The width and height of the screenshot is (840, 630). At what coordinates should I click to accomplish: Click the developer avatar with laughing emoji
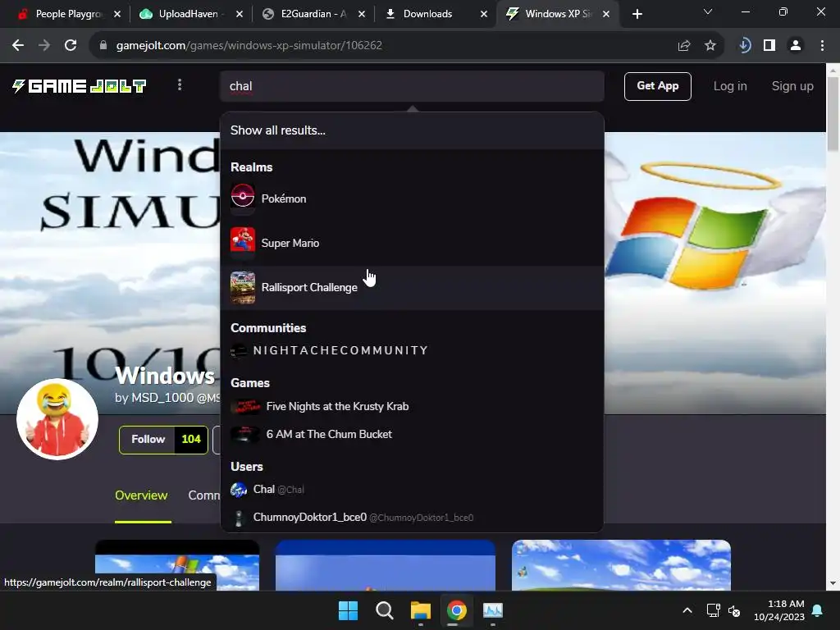(57, 419)
